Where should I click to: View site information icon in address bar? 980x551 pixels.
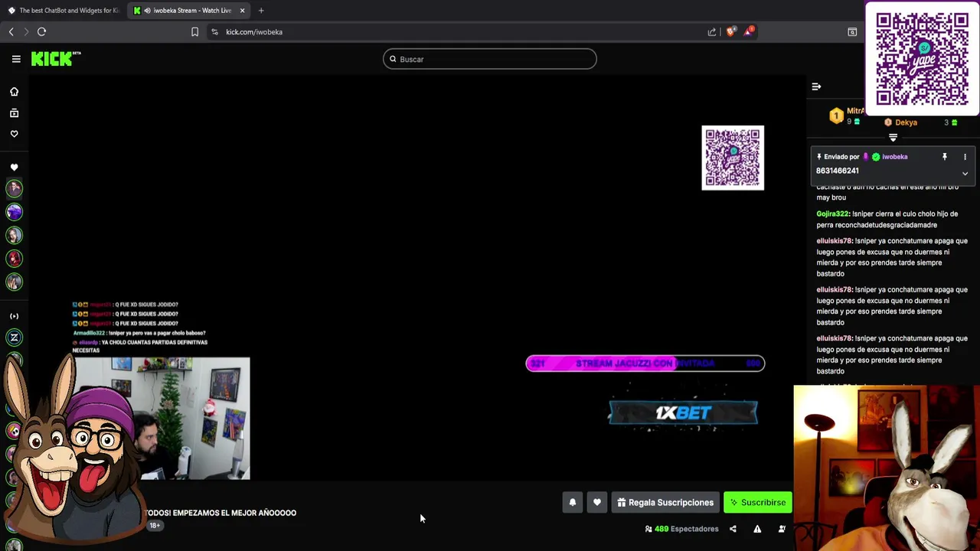coord(214,31)
